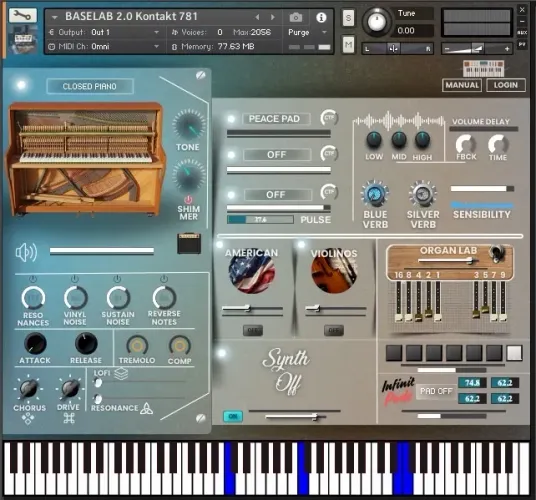The width and height of the screenshot is (536, 500).
Task: Click CTF icon beside the middle OFF slot
Action: click(329, 154)
